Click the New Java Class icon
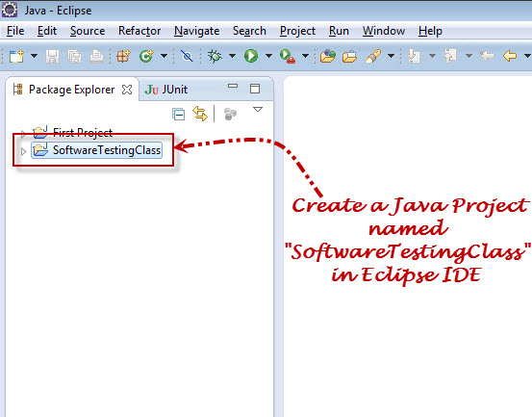This screenshot has height=417, width=532. 146,56
